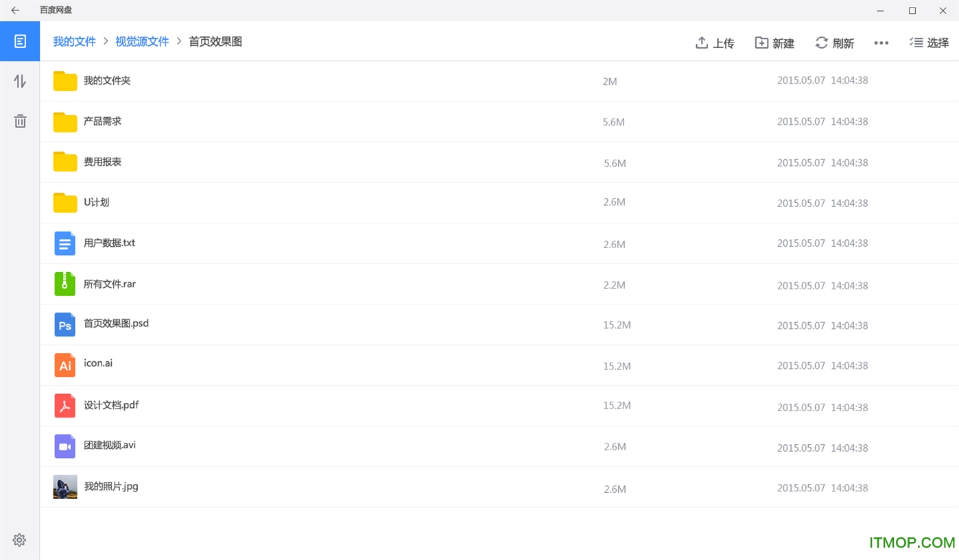
Task: Click the folder icon for U计划
Action: point(65,202)
